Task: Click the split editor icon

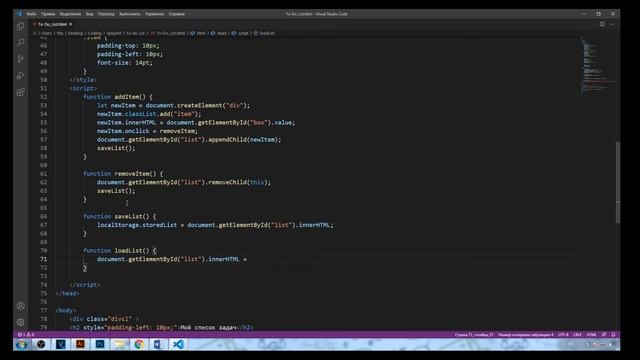Action: 602,24
